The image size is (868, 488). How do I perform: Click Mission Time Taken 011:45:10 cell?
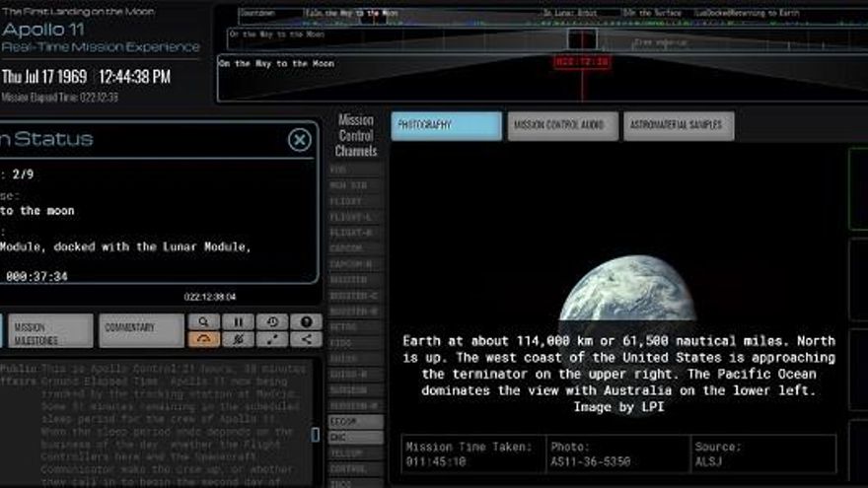point(473,454)
